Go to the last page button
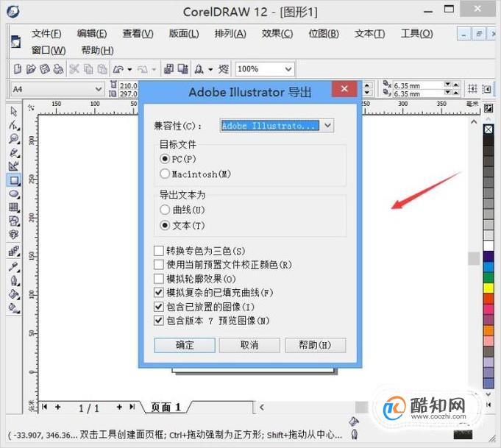This screenshot has width=501, height=448. click(x=132, y=407)
